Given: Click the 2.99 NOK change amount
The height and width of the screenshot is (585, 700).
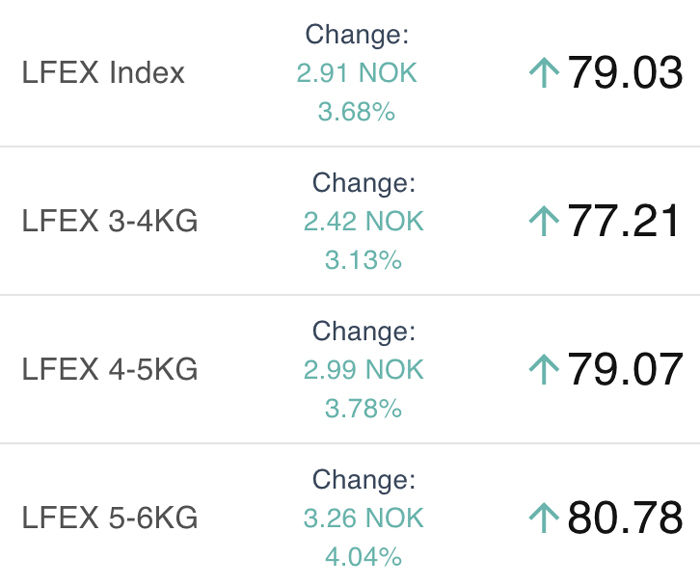Looking at the screenshot, I should point(363,370).
